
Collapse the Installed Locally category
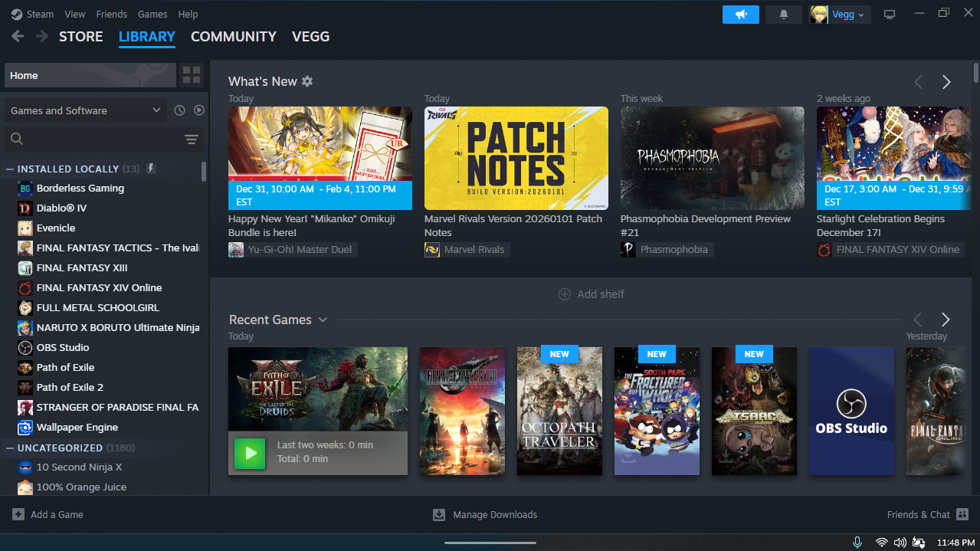[10, 169]
